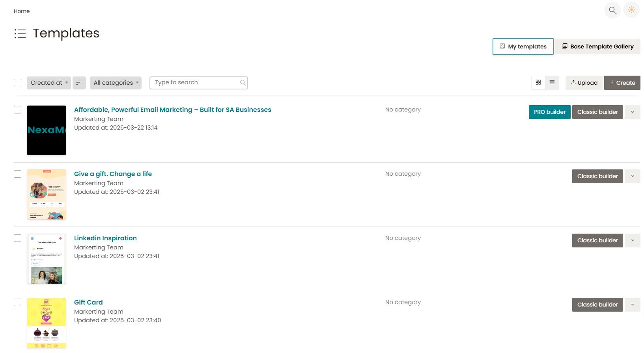The height and width of the screenshot is (353, 644).
Task: Toggle sort direction icon
Action: [79, 83]
